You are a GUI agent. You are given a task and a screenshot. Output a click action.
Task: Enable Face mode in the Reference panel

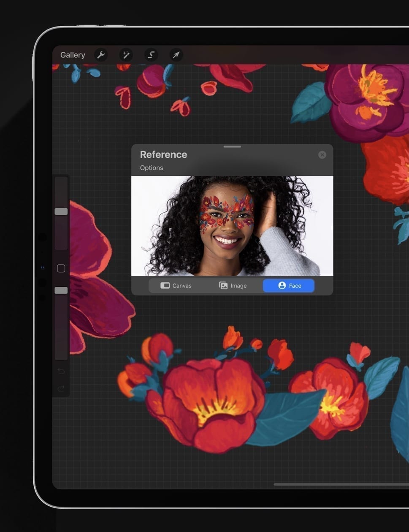tap(288, 286)
